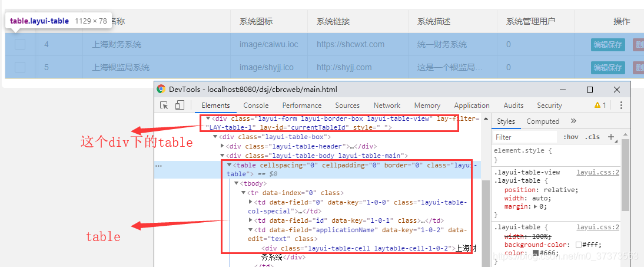The height and width of the screenshot is (267, 644).
Task: Open the Audits tab
Action: click(513, 106)
